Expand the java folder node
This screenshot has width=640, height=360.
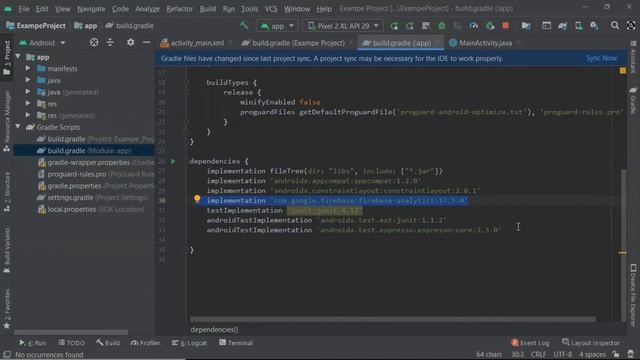pyautogui.click(x=28, y=80)
